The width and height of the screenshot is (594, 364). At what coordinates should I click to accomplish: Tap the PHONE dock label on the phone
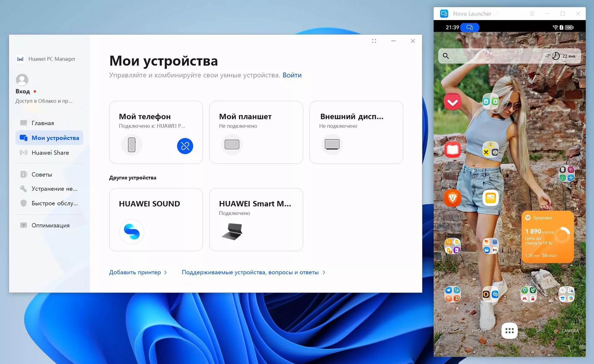[479, 331]
